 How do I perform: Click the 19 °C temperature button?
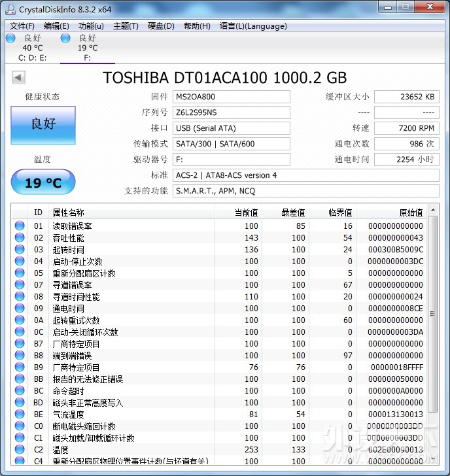click(x=43, y=182)
